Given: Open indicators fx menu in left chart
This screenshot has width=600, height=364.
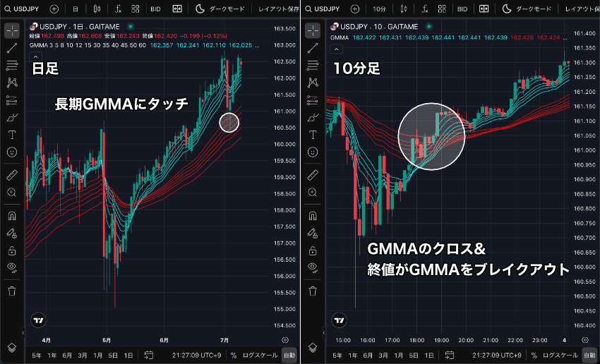Looking at the screenshot, I should (x=119, y=8).
